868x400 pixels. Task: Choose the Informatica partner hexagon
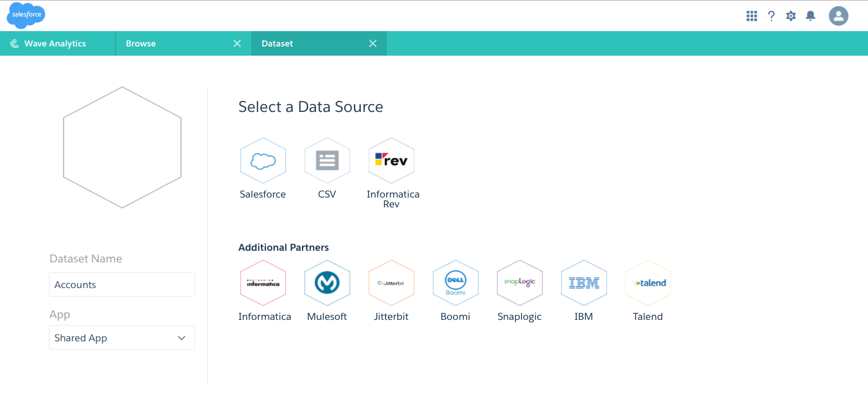[x=263, y=283]
